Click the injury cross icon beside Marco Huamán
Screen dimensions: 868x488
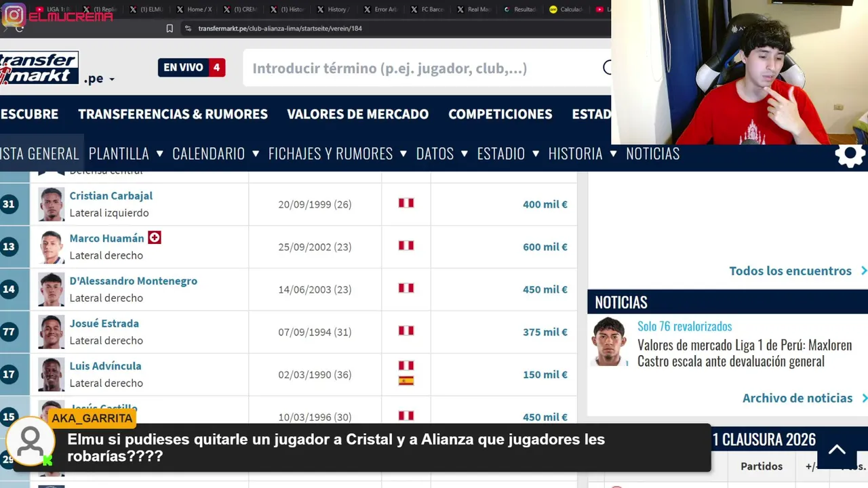[155, 238]
